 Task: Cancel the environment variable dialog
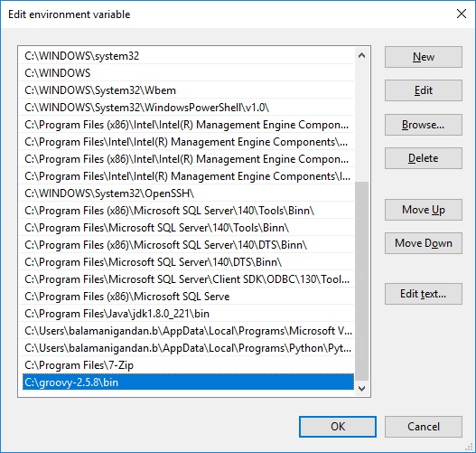point(424,427)
